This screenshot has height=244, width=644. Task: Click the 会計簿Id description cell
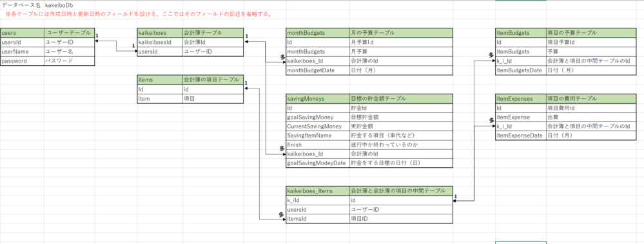tap(213, 42)
